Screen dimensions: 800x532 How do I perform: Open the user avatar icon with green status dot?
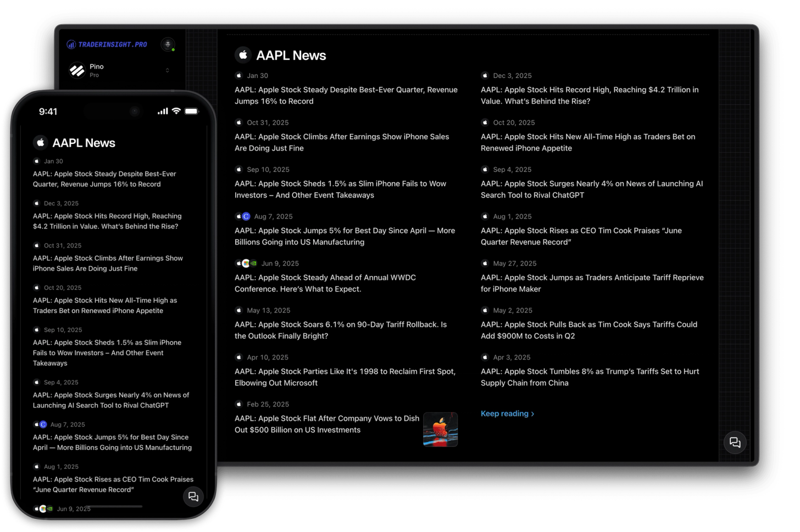(168, 44)
